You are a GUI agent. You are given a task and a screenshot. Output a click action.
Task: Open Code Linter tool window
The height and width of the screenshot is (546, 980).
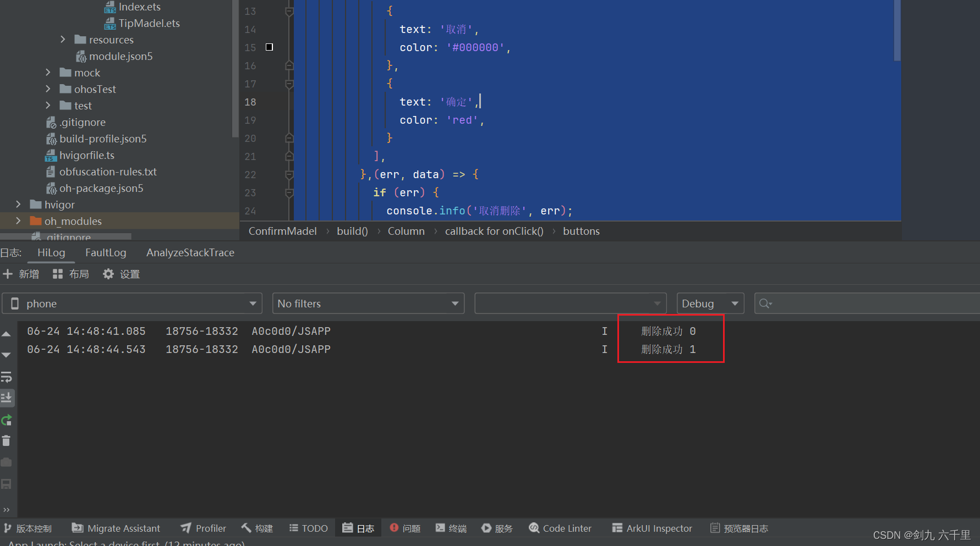560,528
